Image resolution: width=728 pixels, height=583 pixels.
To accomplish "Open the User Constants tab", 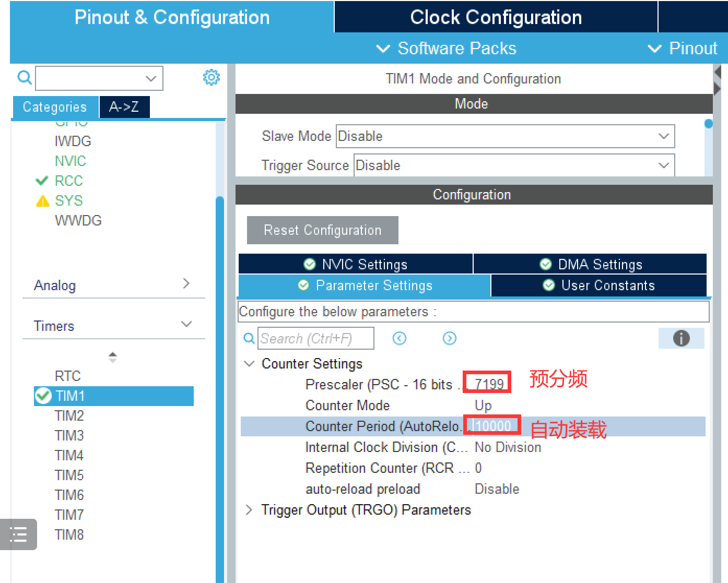I will pyautogui.click(x=599, y=285).
